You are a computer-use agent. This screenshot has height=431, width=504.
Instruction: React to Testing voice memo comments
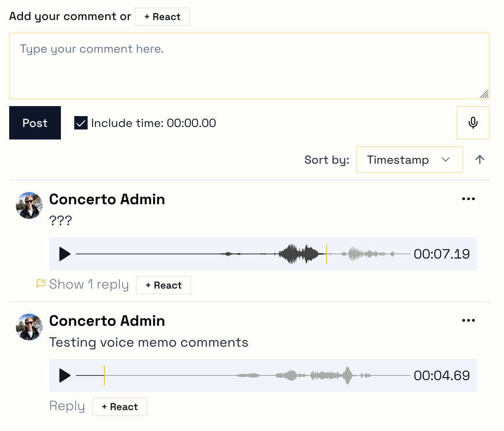[x=120, y=407]
